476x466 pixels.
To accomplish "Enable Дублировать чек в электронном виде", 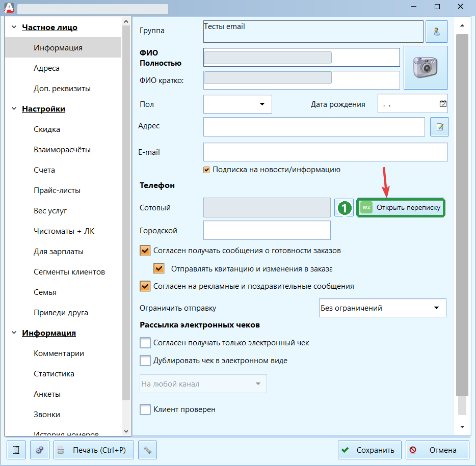I will pos(145,361).
